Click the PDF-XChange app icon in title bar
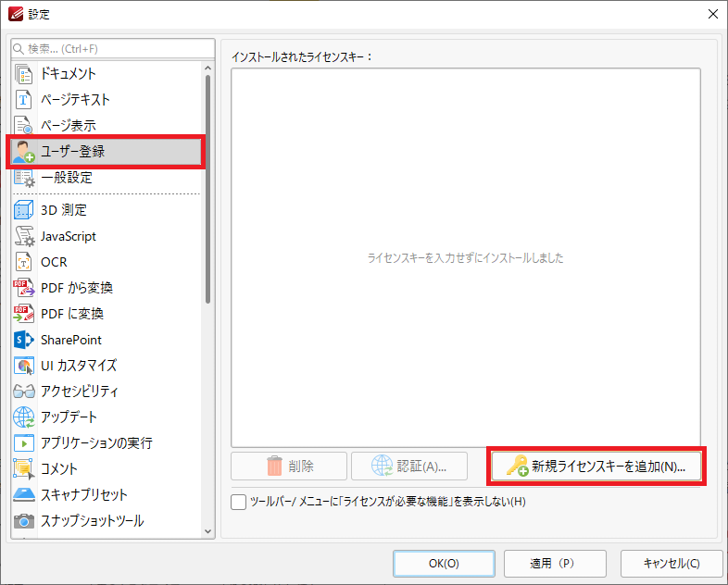Viewport: 728px width, 585px height. point(16,15)
